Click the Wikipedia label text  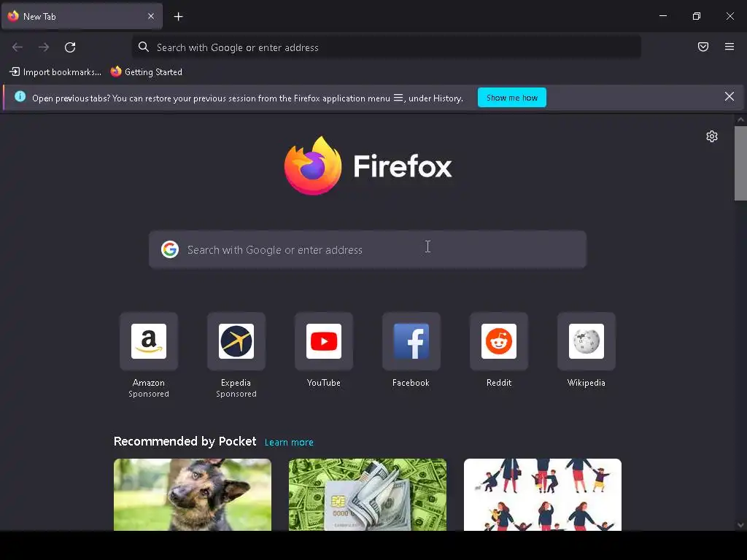[x=587, y=383]
